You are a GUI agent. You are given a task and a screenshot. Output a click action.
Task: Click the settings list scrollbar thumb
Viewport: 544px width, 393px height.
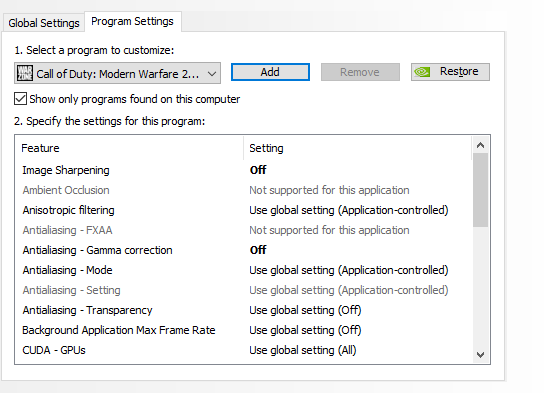tap(481, 190)
